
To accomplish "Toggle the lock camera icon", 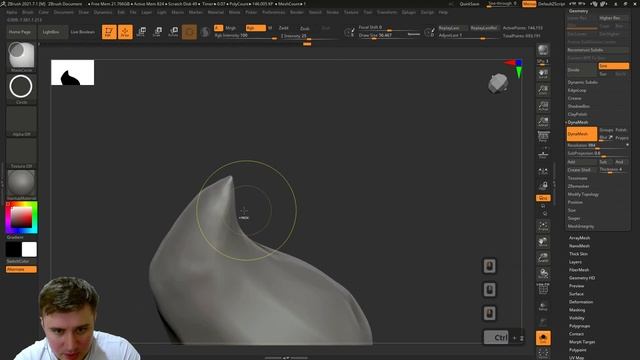I will (x=543, y=186).
